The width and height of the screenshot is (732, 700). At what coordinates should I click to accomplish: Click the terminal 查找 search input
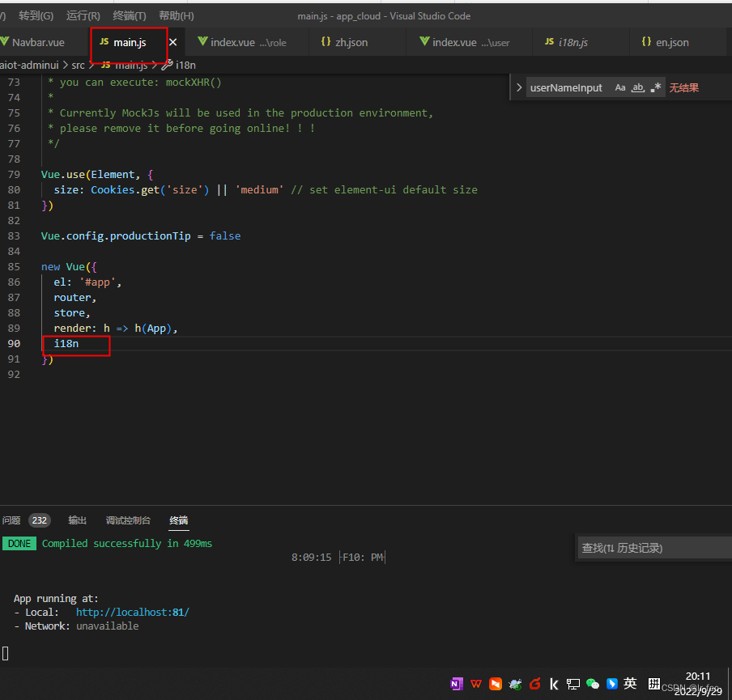pos(653,548)
